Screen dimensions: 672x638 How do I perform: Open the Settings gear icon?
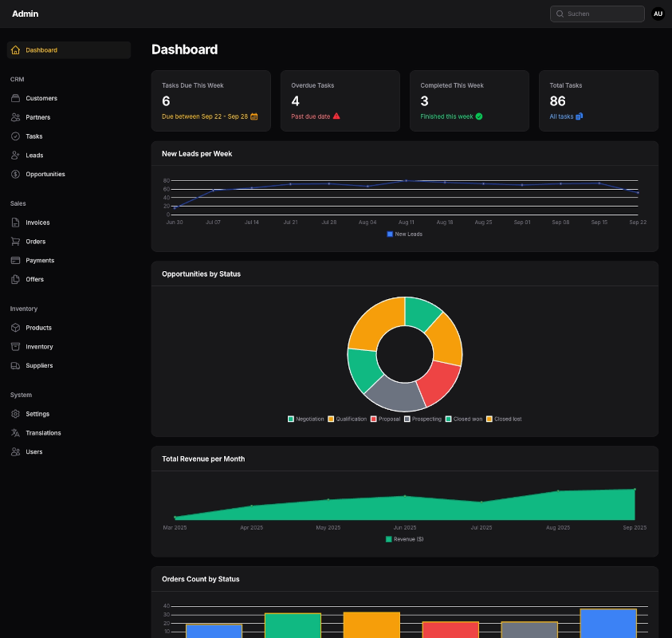15,414
